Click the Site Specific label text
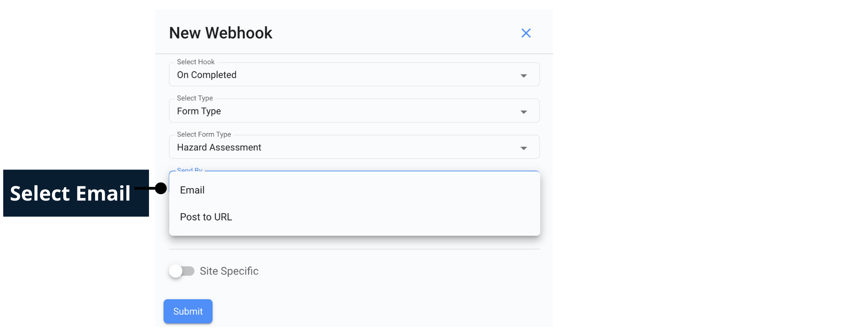The height and width of the screenshot is (334, 868). (x=229, y=271)
